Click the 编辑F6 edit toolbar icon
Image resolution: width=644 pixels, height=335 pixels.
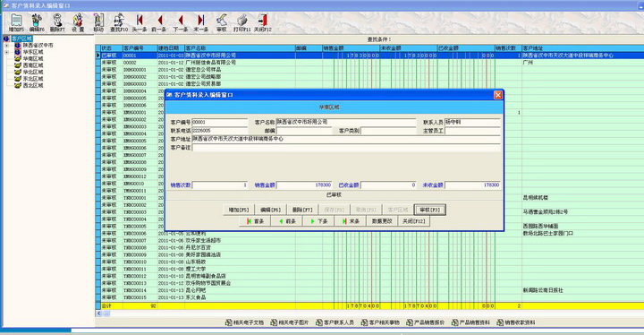(x=37, y=22)
